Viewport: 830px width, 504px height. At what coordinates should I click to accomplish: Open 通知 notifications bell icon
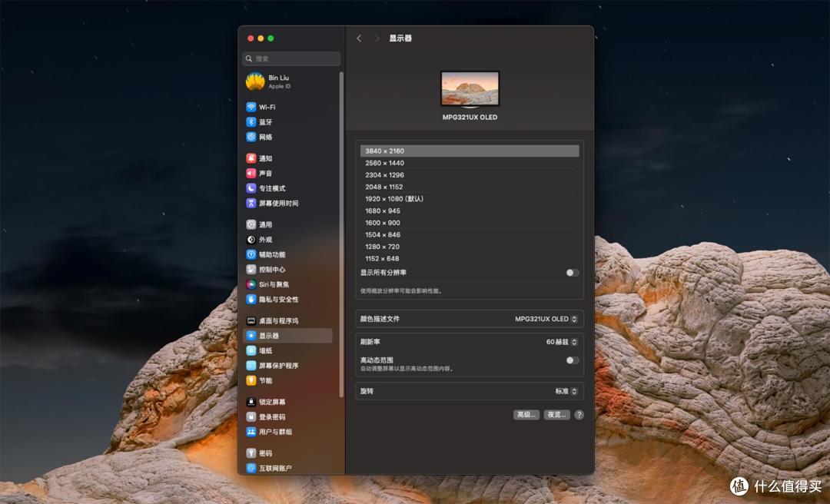coord(251,158)
